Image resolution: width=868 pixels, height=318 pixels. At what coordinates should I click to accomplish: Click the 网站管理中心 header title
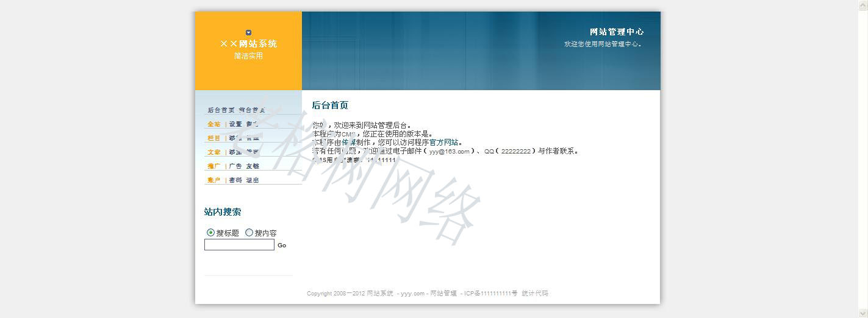[x=617, y=32]
